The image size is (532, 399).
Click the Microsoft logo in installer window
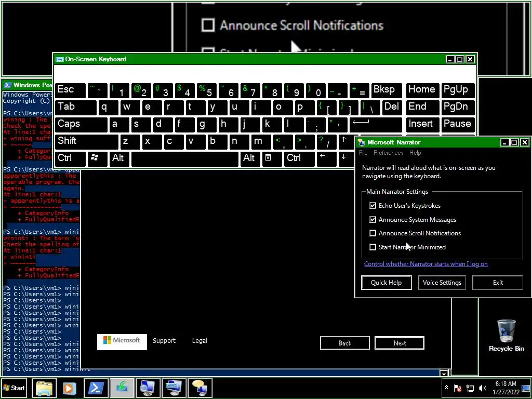tap(122, 341)
